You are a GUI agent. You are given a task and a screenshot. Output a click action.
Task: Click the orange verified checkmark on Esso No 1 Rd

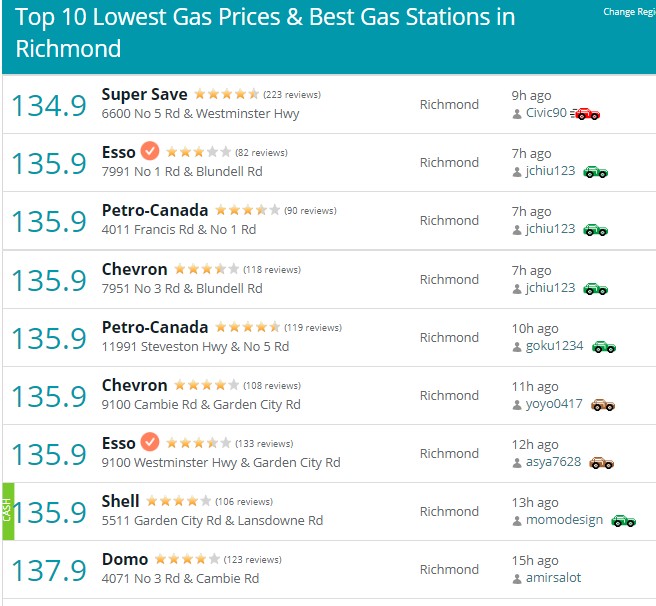[150, 151]
